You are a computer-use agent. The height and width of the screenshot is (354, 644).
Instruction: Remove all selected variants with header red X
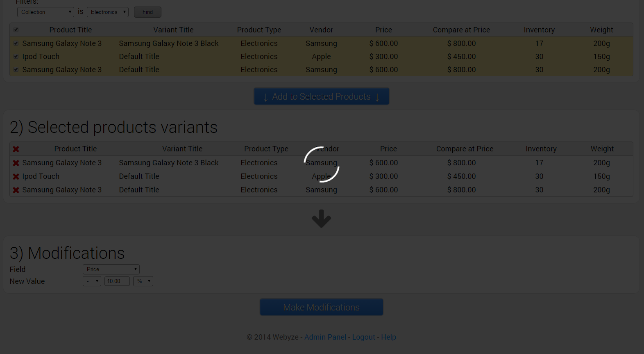tap(16, 149)
